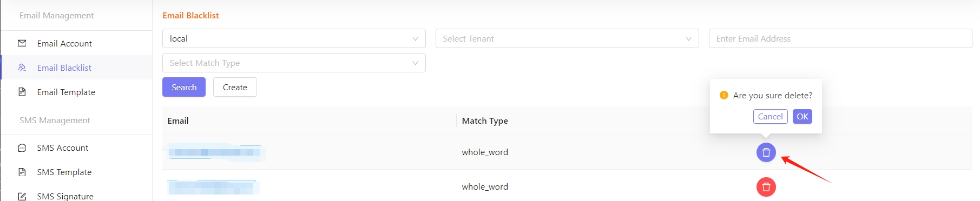This screenshot has width=980, height=201.
Task: Expand the Select Tenant dropdown
Action: [567, 38]
